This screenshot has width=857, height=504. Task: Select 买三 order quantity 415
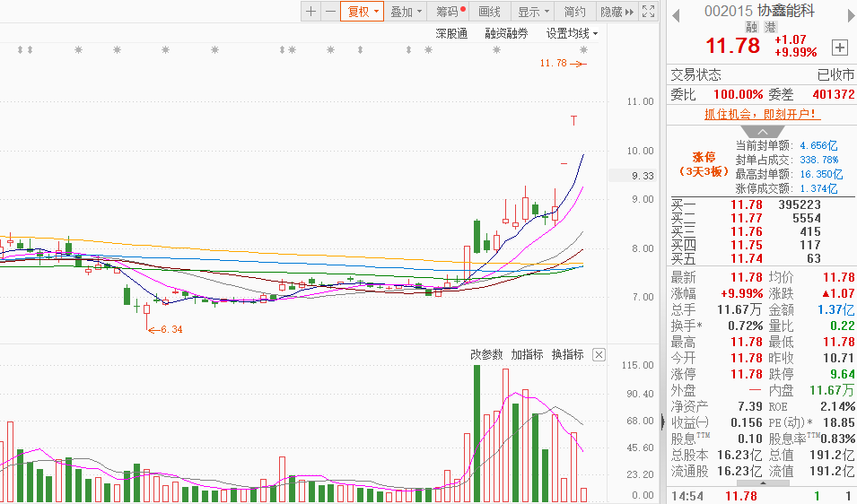(810, 231)
